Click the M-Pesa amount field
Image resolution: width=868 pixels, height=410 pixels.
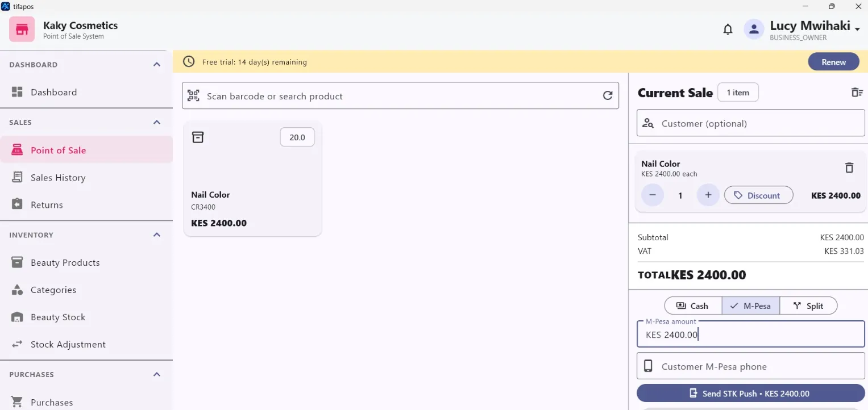[x=750, y=334]
